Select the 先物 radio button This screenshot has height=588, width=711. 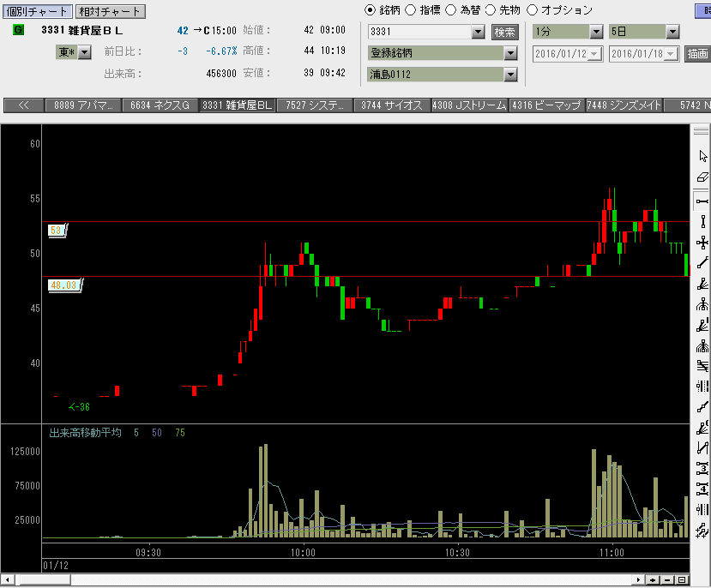pos(491,10)
